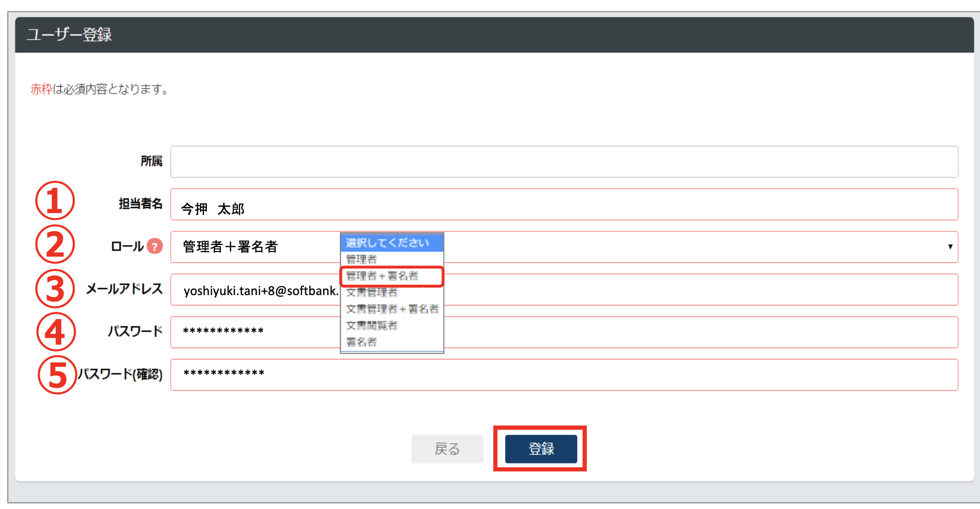Click the circled number 1 marker
The width and height of the screenshot is (980, 509).
55,201
